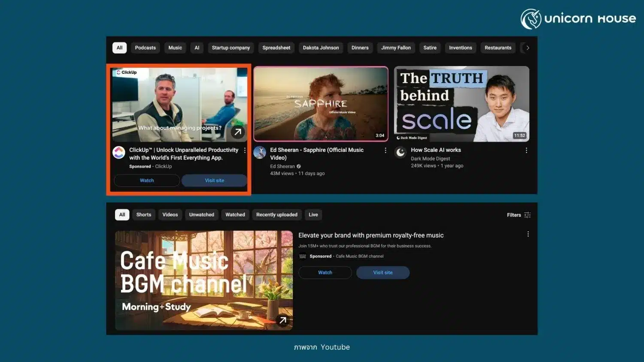The image size is (644, 362).
Task: Select the Spreadsheet chip
Action: click(x=276, y=48)
